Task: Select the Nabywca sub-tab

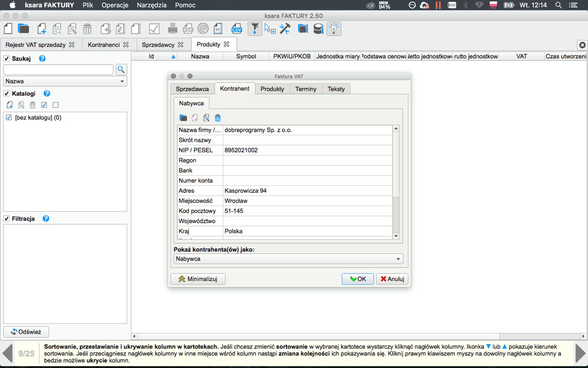Action: click(191, 103)
